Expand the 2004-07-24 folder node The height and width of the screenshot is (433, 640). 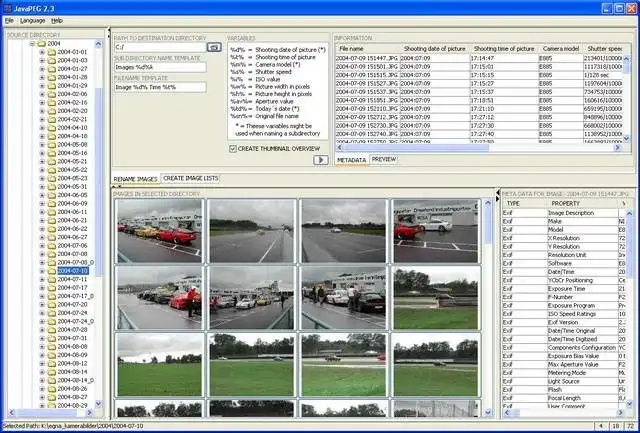(42, 313)
